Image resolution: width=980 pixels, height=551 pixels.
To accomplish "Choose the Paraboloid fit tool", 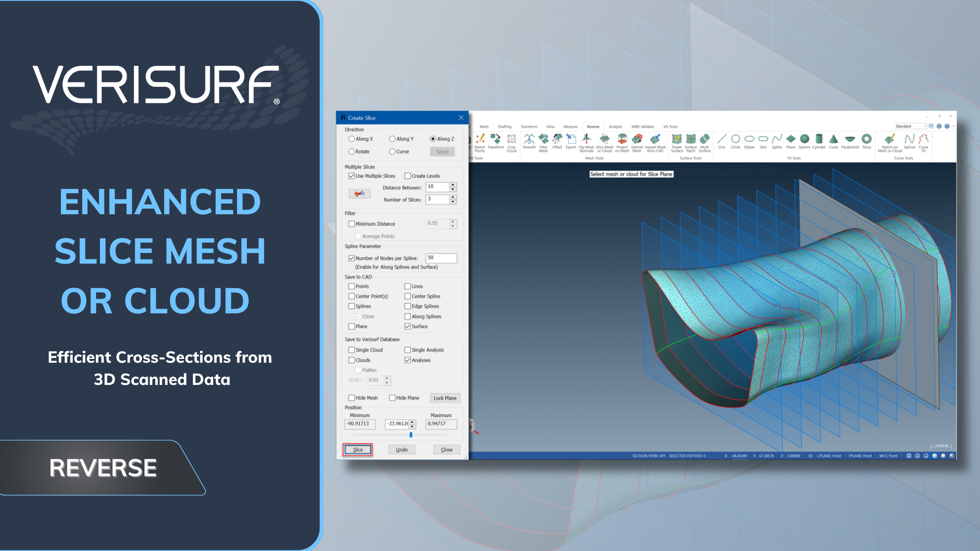I will [850, 141].
